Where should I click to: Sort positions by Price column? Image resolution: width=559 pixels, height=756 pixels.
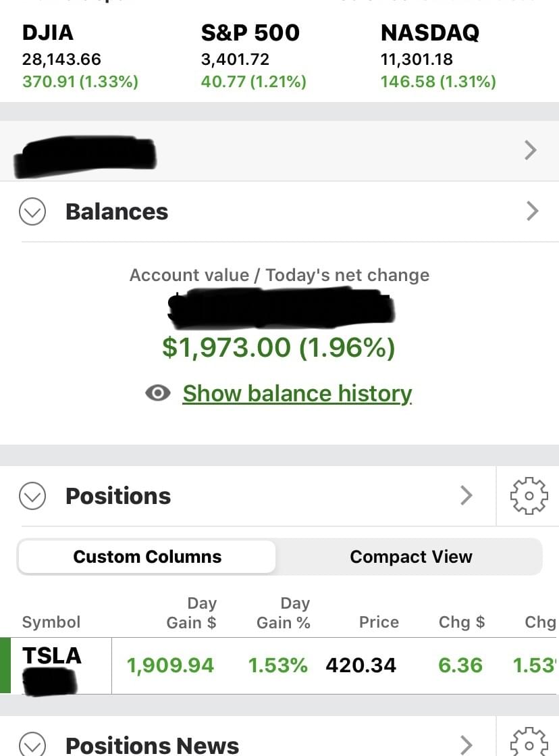point(379,622)
